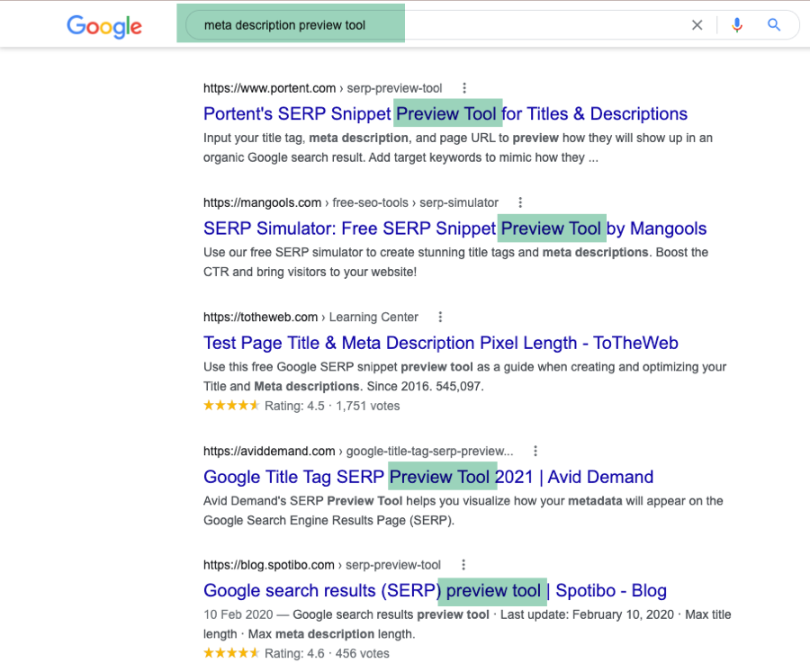Open three-dot menu for blog.spotibo.com result
810x672 pixels.
point(463,565)
